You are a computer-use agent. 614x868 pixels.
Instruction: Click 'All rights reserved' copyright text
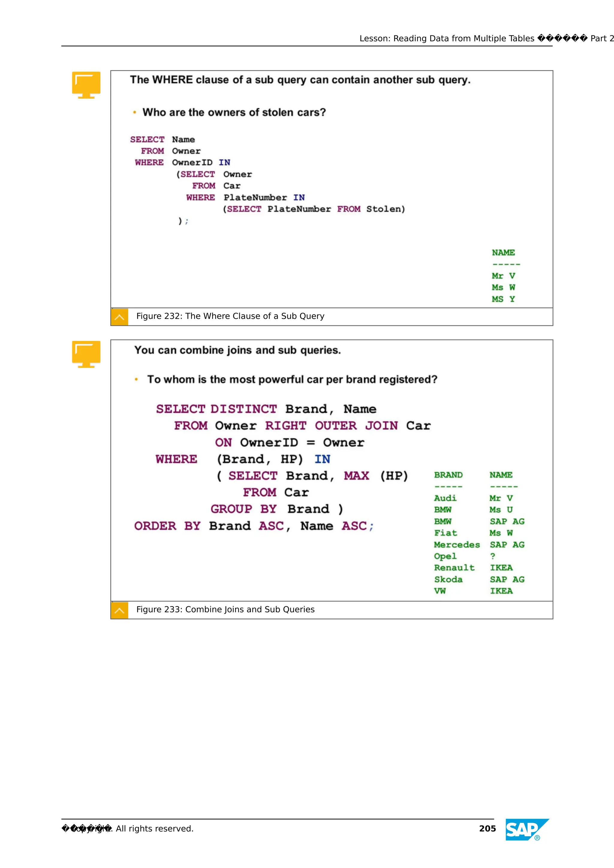coord(154,829)
